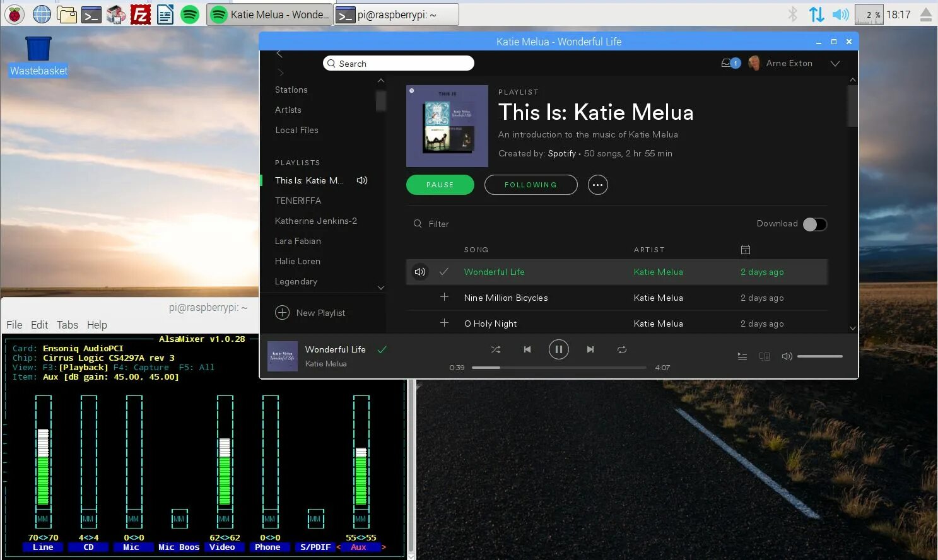Toggle the Download switch
938x560 pixels.
(814, 224)
